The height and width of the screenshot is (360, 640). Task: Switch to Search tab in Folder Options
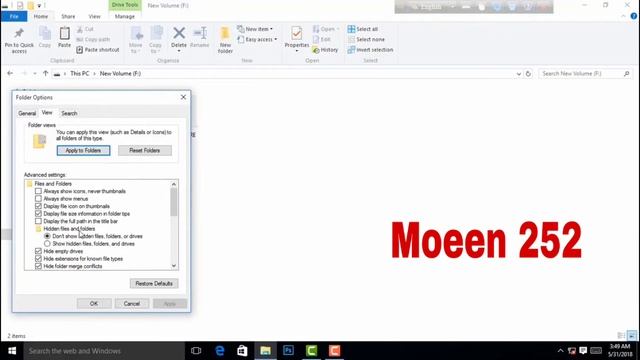69,113
